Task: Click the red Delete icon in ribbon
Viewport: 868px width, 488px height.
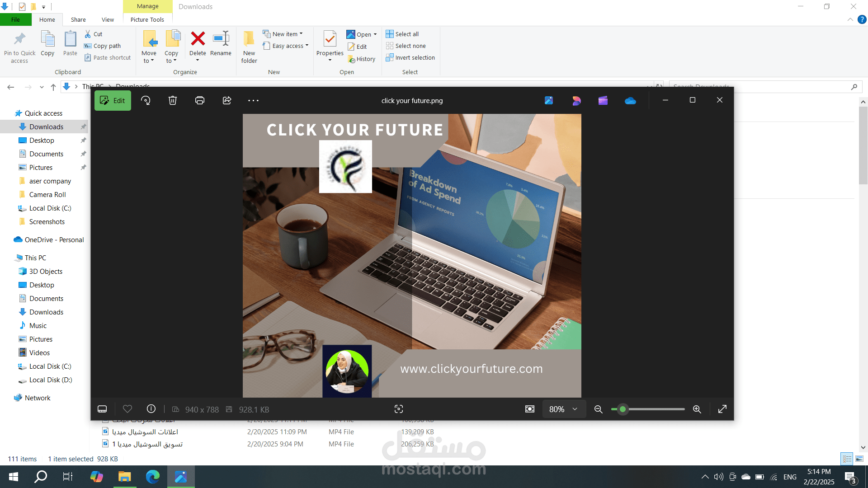Action: [198, 39]
